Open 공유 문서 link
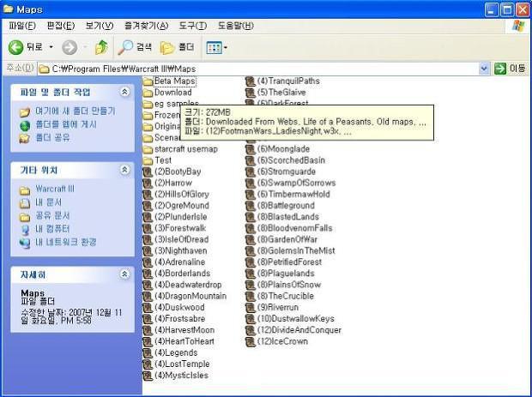Image resolution: width=532 pixels, height=397 pixels. (52, 215)
